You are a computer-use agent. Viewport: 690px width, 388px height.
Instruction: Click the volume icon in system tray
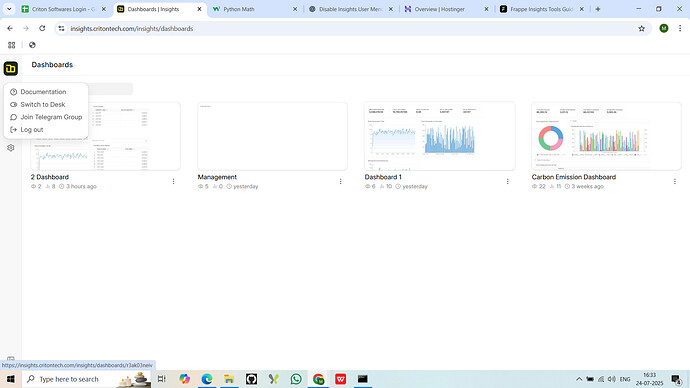coord(612,379)
